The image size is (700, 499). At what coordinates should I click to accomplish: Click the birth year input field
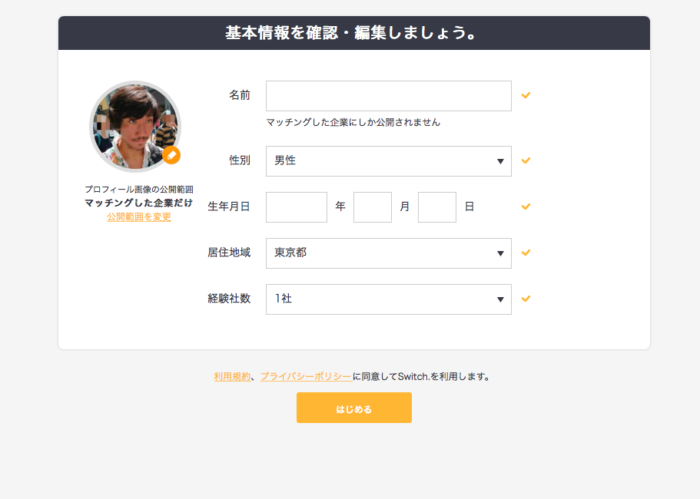[x=296, y=207]
